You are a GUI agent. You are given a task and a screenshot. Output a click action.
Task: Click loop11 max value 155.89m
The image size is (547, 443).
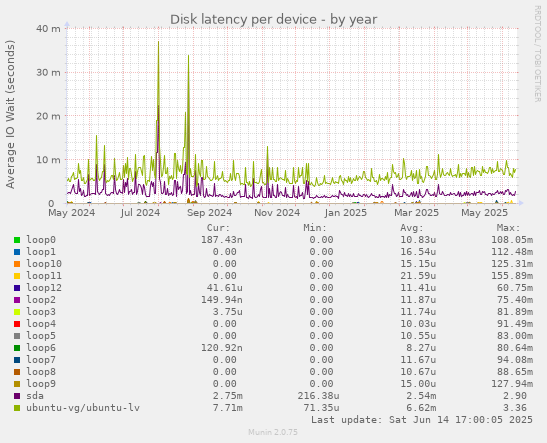point(512,276)
